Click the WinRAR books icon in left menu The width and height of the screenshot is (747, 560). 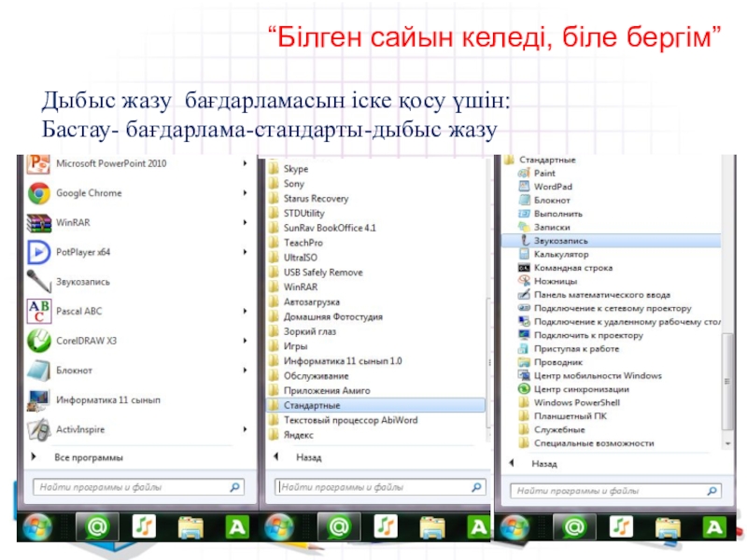38,223
